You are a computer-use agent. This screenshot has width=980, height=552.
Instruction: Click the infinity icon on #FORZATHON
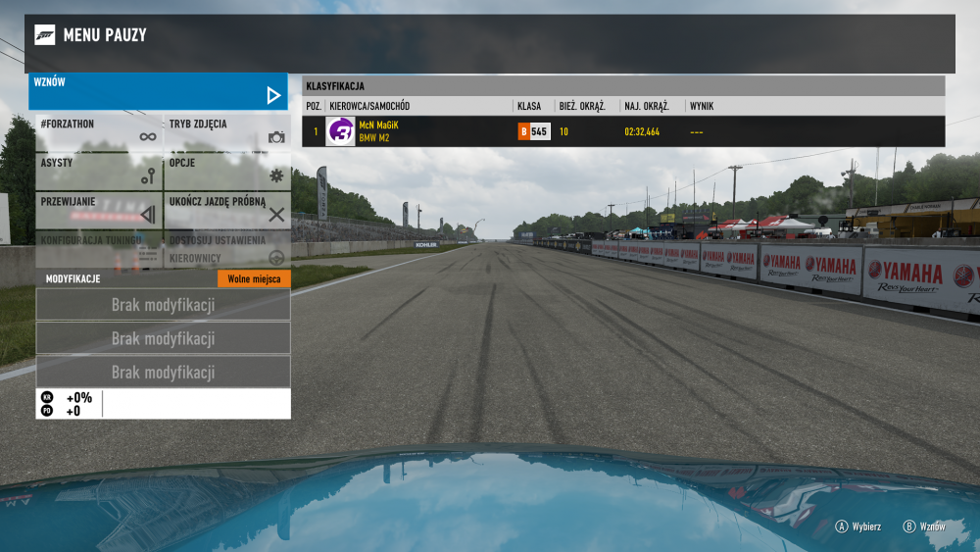[148, 137]
